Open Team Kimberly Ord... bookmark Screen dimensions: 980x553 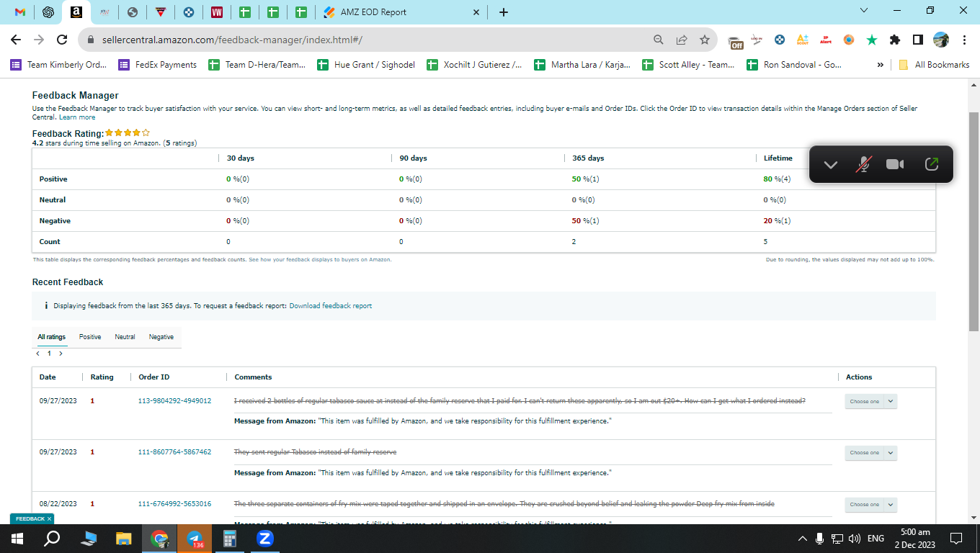coord(58,65)
